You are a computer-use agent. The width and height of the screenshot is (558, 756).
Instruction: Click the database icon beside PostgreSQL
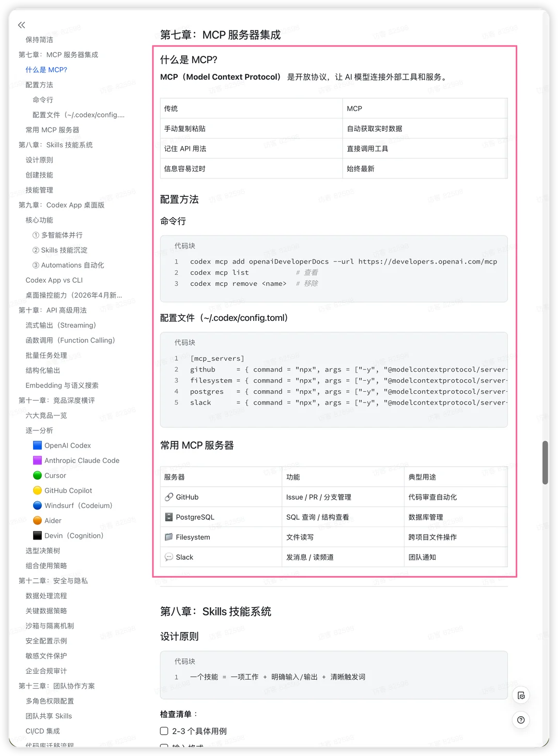pyautogui.click(x=169, y=517)
